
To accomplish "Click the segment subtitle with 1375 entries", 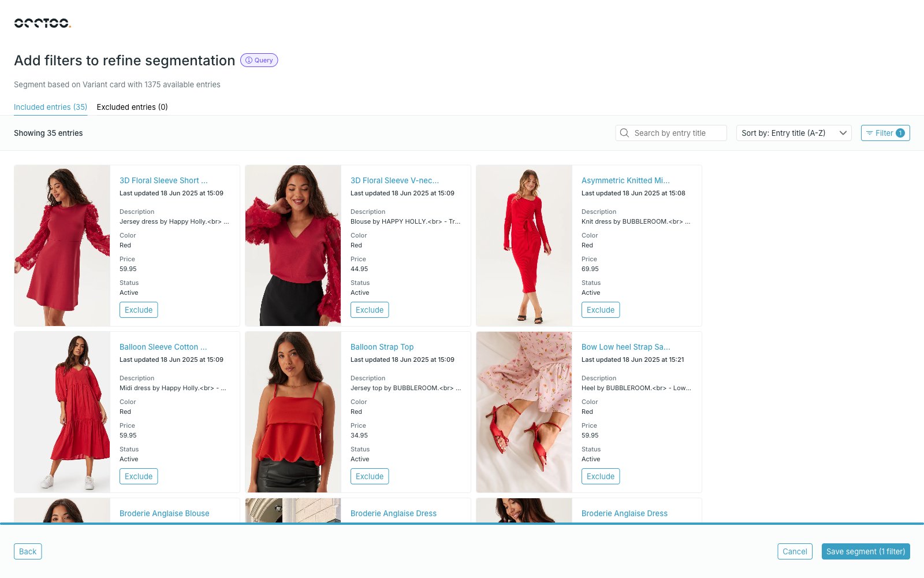I will [x=117, y=84].
